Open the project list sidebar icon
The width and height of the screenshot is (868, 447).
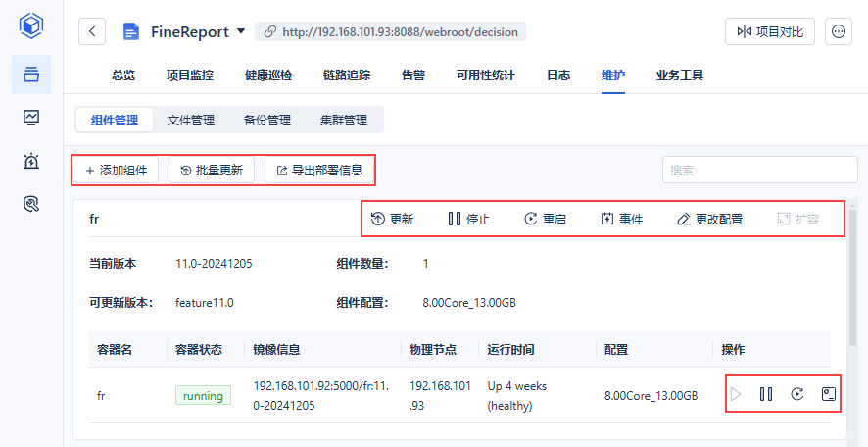tap(31, 74)
